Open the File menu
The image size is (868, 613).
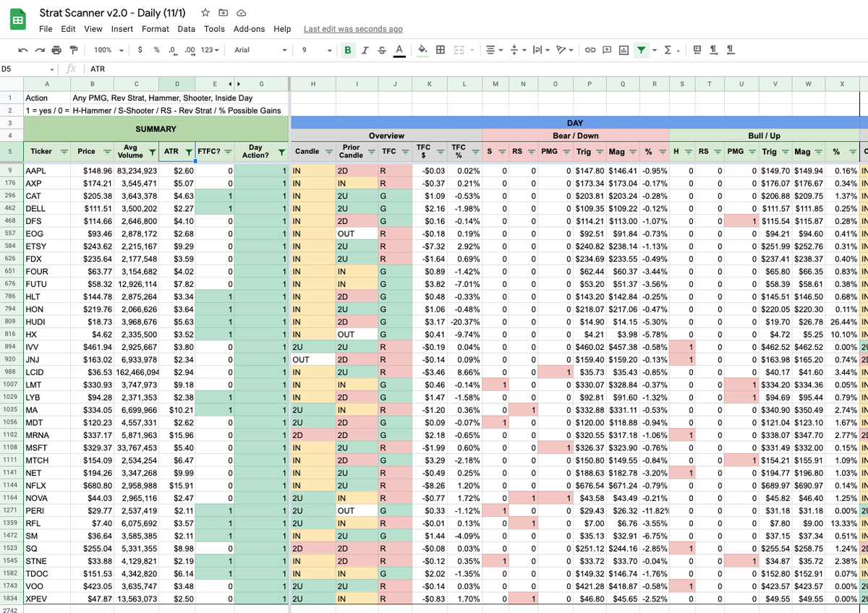[x=46, y=29]
